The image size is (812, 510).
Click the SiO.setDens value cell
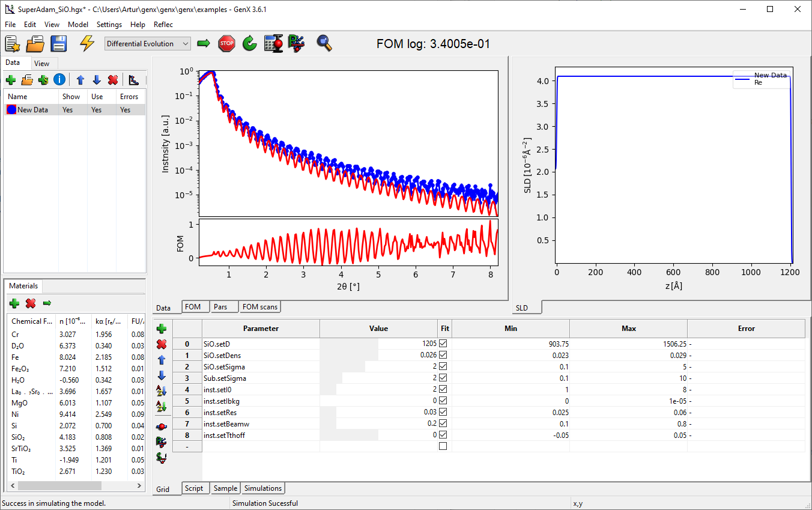[379, 355]
